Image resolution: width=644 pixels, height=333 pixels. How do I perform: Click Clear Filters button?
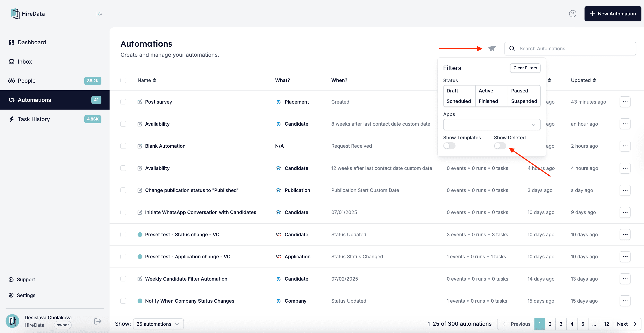click(525, 68)
